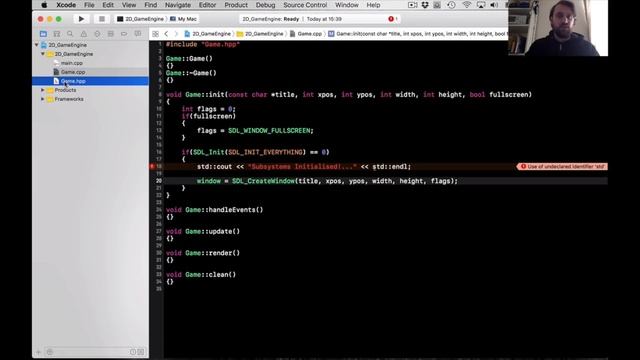The height and width of the screenshot is (360, 640).
Task: Open the Find menu
Action: tap(151, 5)
